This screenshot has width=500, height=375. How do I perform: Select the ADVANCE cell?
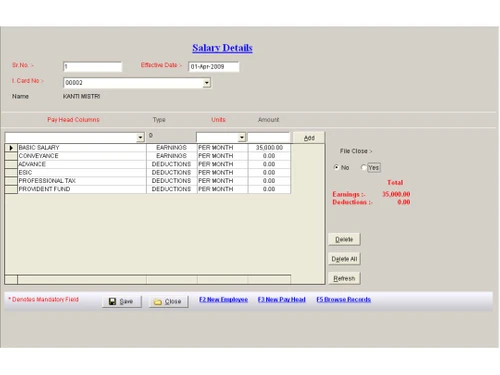(x=82, y=164)
